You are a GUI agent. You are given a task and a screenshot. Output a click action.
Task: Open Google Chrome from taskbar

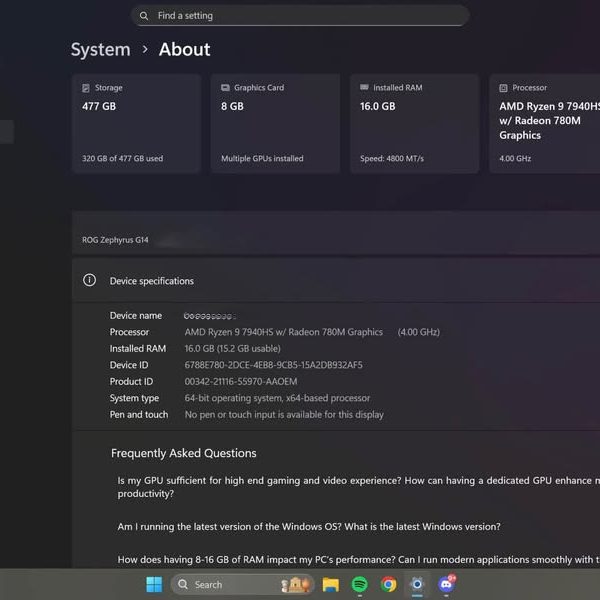(388, 584)
